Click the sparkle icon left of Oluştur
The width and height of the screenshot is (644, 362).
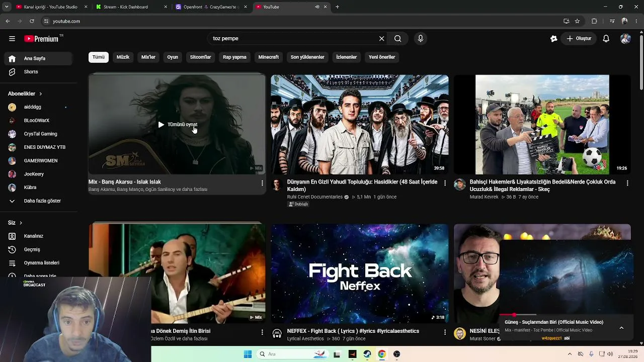pyautogui.click(x=554, y=39)
